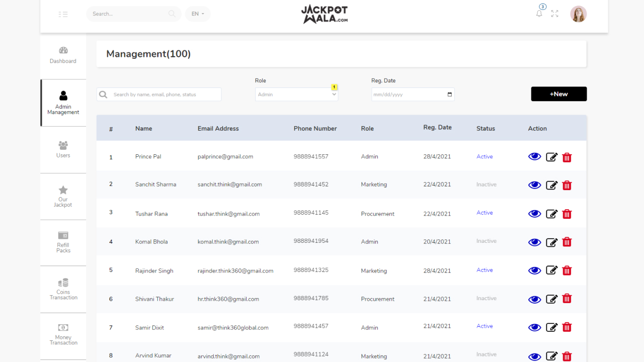Edit Shivani Thakur's record
This screenshot has width=644, height=362.
click(552, 299)
